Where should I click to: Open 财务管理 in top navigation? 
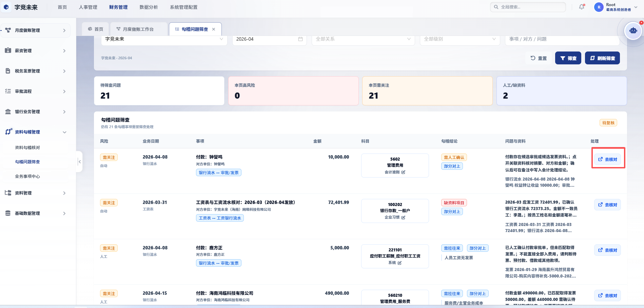tap(118, 7)
